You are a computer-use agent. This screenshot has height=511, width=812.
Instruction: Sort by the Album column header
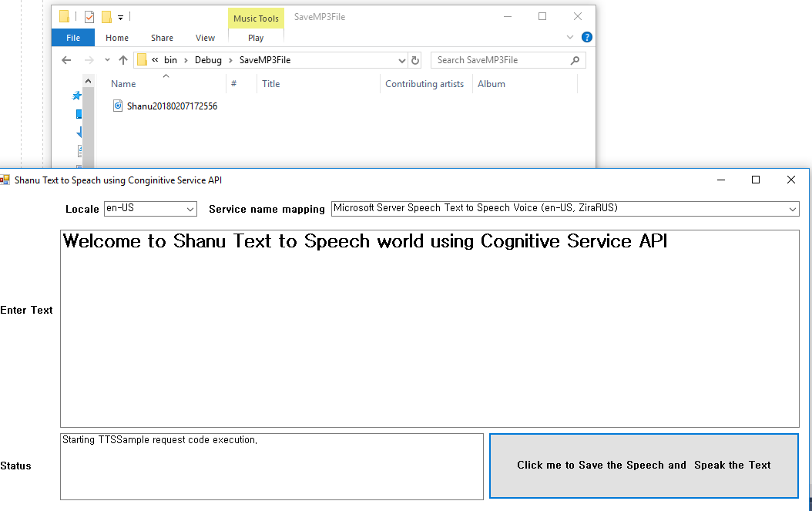click(x=492, y=84)
